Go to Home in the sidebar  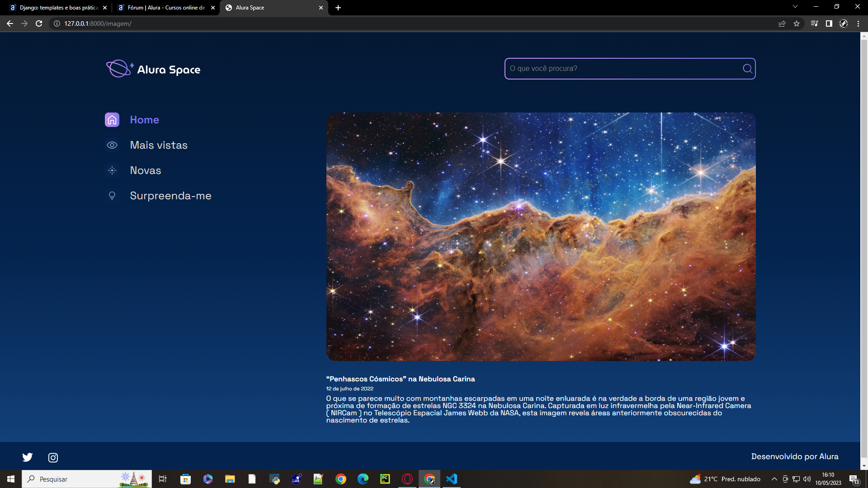[x=144, y=120]
